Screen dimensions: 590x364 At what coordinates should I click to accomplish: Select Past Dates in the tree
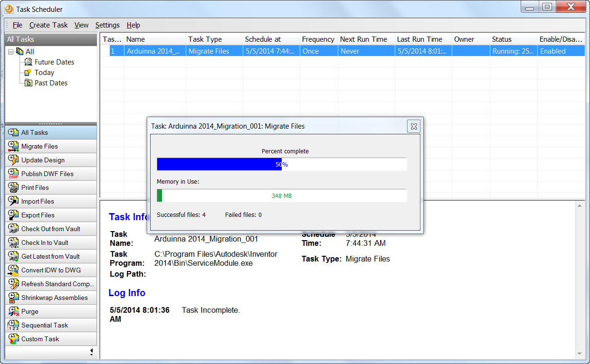pos(51,83)
